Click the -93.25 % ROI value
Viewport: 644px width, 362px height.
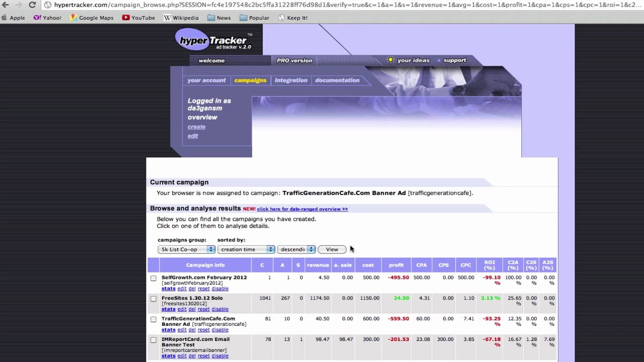tap(492, 321)
